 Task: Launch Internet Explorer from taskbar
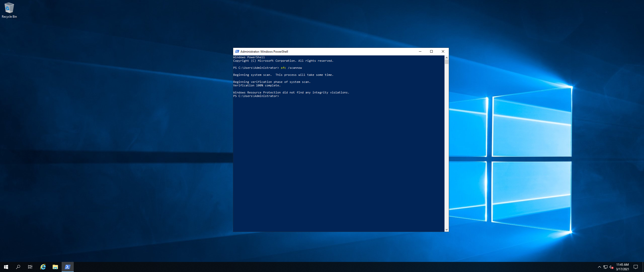pyautogui.click(x=43, y=267)
